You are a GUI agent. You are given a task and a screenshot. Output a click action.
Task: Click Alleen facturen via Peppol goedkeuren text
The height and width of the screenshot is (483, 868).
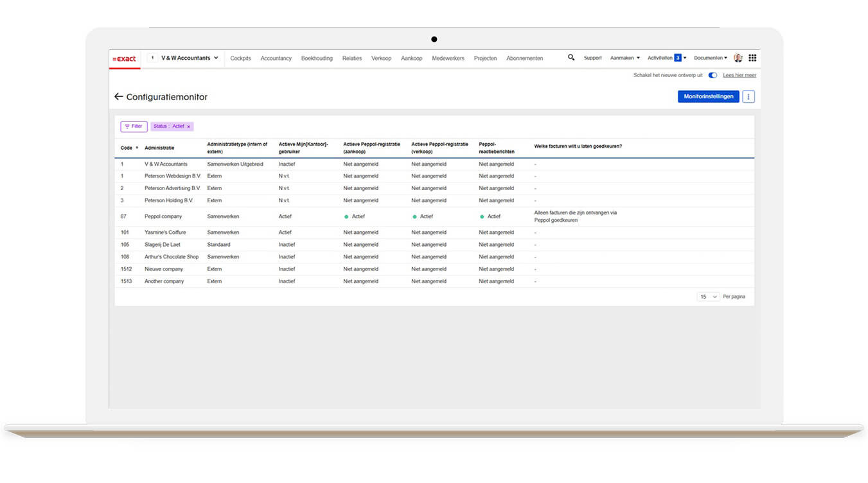(x=575, y=216)
